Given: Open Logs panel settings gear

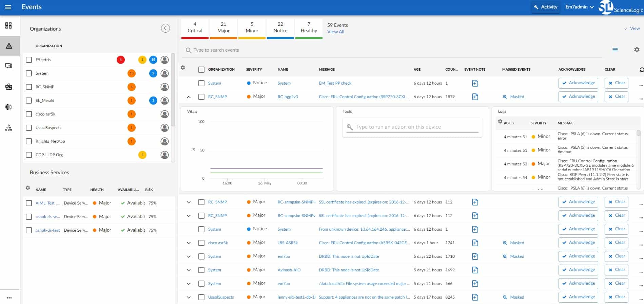Looking at the screenshot, I should click(500, 121).
